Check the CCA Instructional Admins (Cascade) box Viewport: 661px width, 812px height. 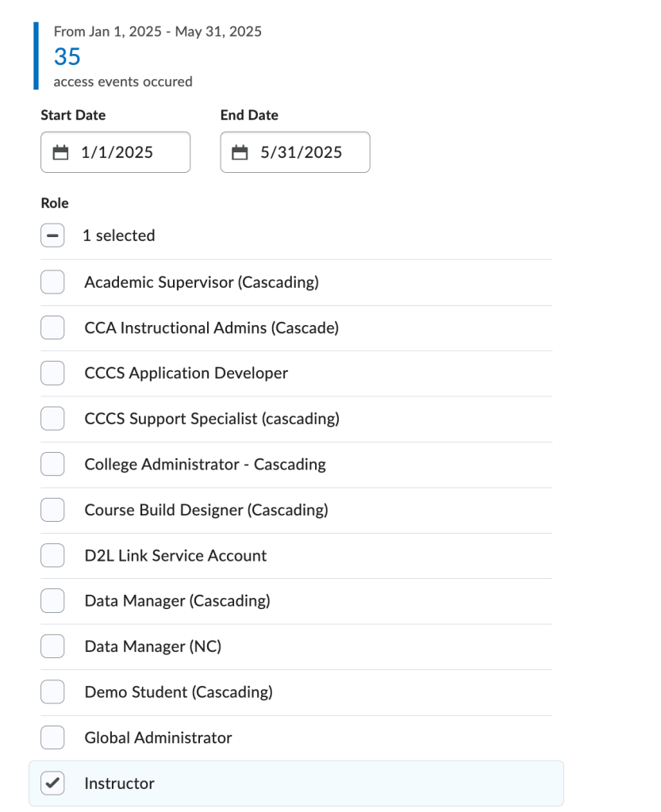52,327
